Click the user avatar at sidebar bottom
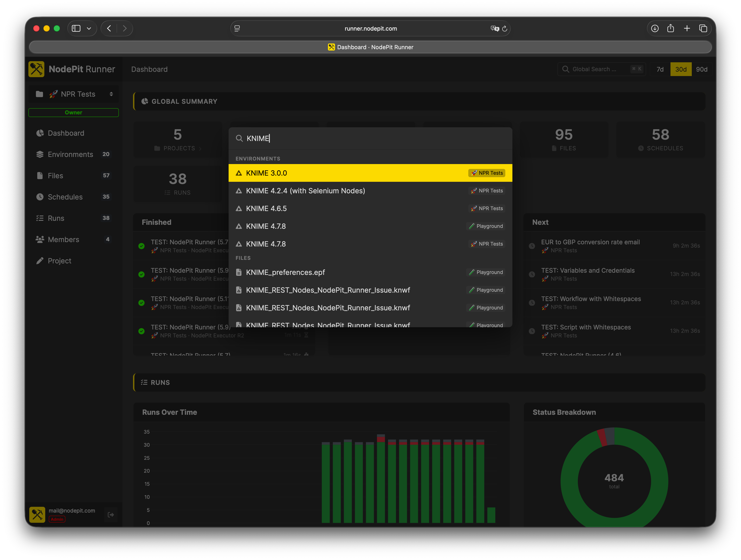The width and height of the screenshot is (741, 560). (37, 515)
